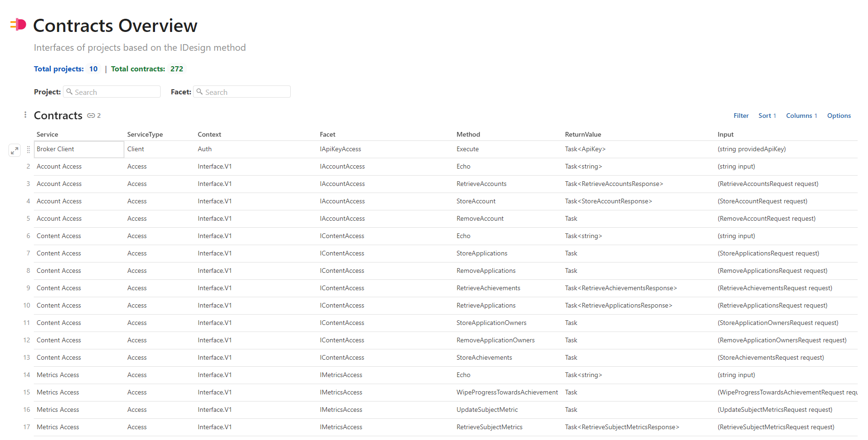
Task: Sort by the Service column header
Action: pos(47,134)
